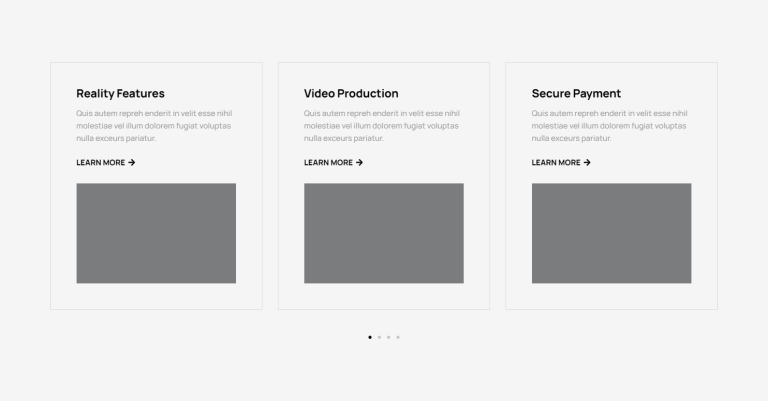
Task: Click the Reality Features image placeholder
Action: 156,233
